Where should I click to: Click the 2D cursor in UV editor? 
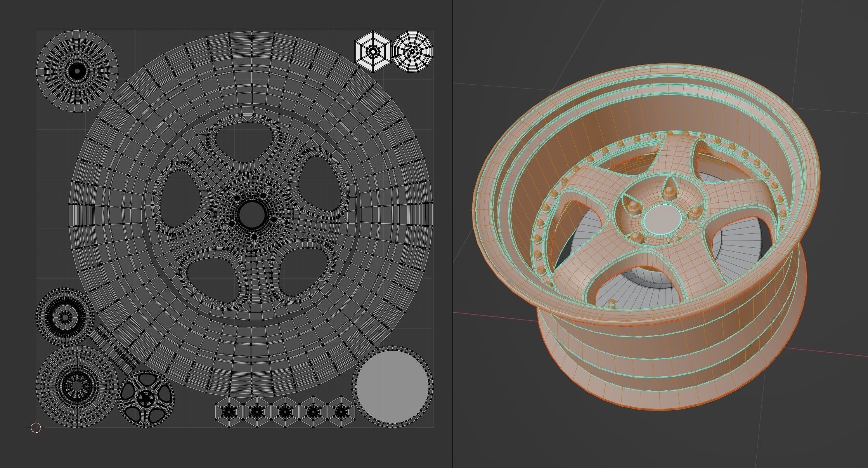pos(36,428)
